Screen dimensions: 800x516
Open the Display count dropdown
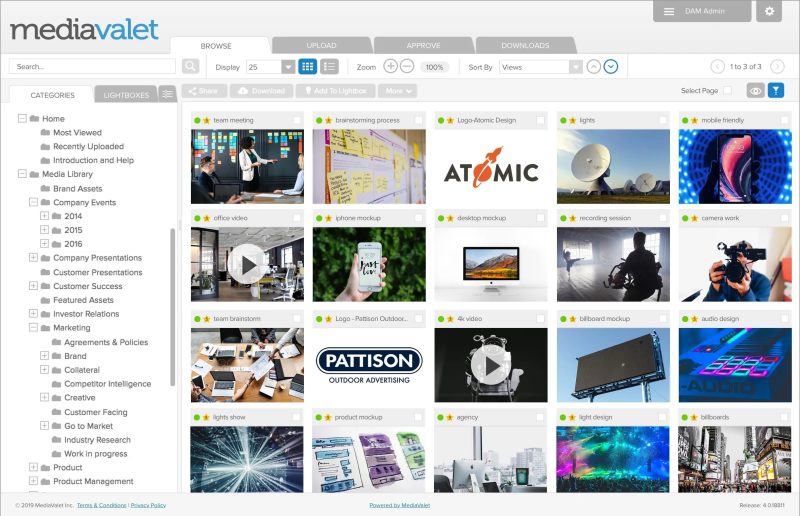[288, 67]
